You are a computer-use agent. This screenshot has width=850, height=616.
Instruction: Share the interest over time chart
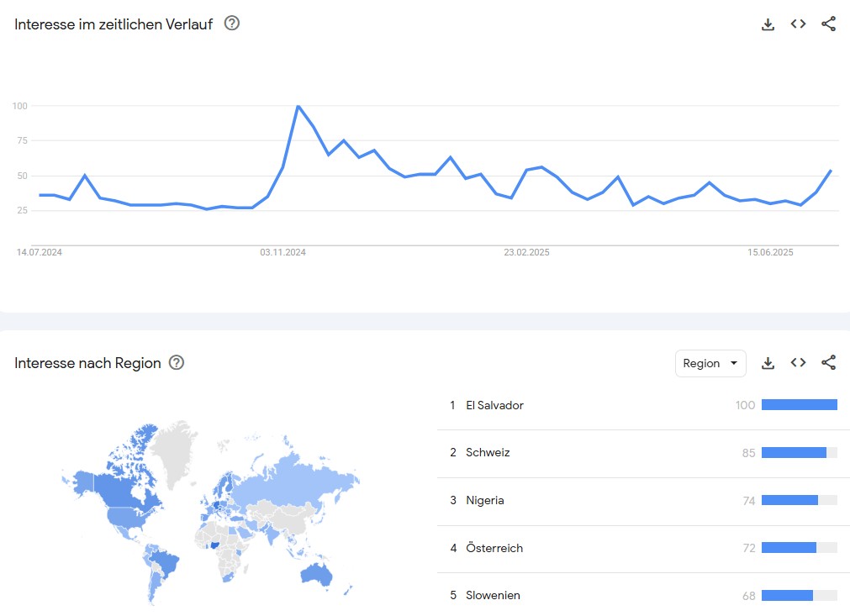[828, 24]
